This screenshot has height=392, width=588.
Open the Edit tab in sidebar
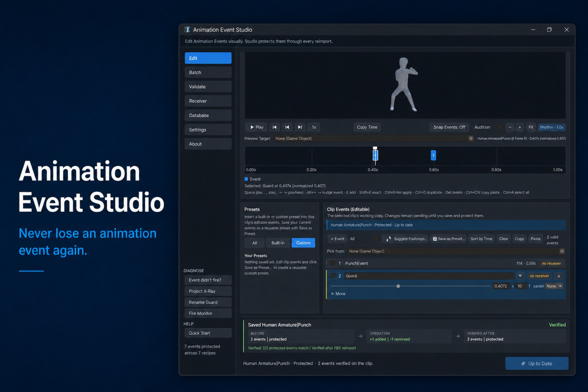click(x=208, y=58)
